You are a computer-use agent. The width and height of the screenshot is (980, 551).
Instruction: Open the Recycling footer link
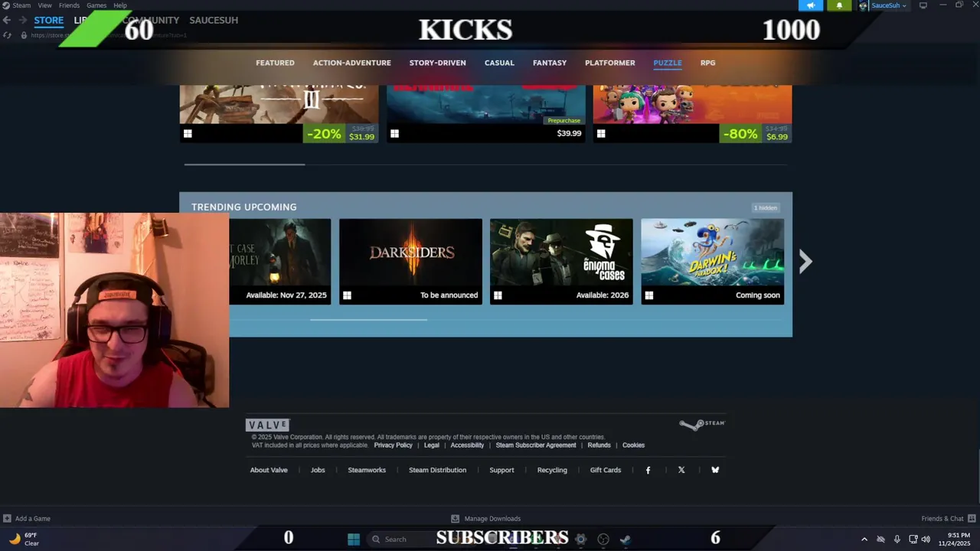[x=552, y=470]
